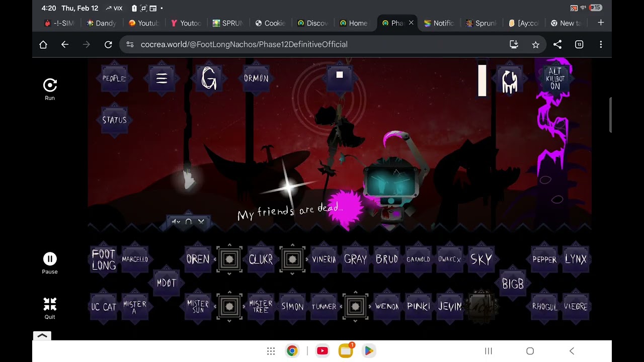Pick the BIGB character tile
Image resolution: width=644 pixels, height=362 pixels.
pos(513,284)
